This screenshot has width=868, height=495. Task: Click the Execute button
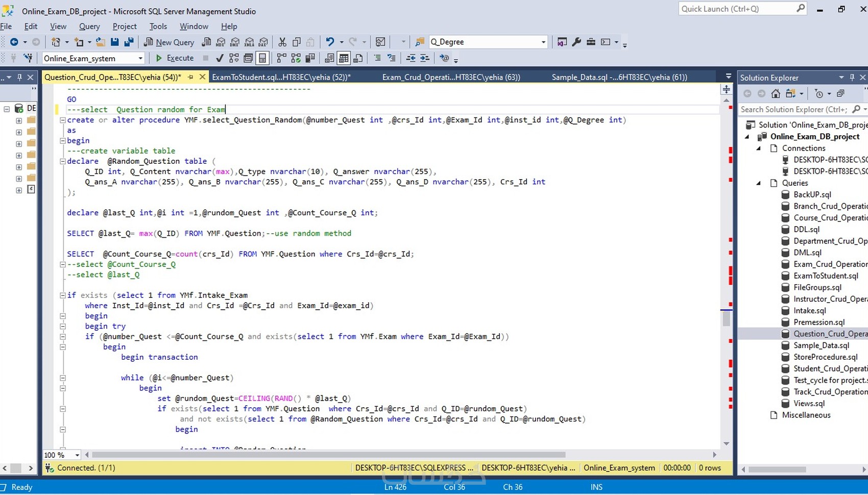tap(175, 58)
